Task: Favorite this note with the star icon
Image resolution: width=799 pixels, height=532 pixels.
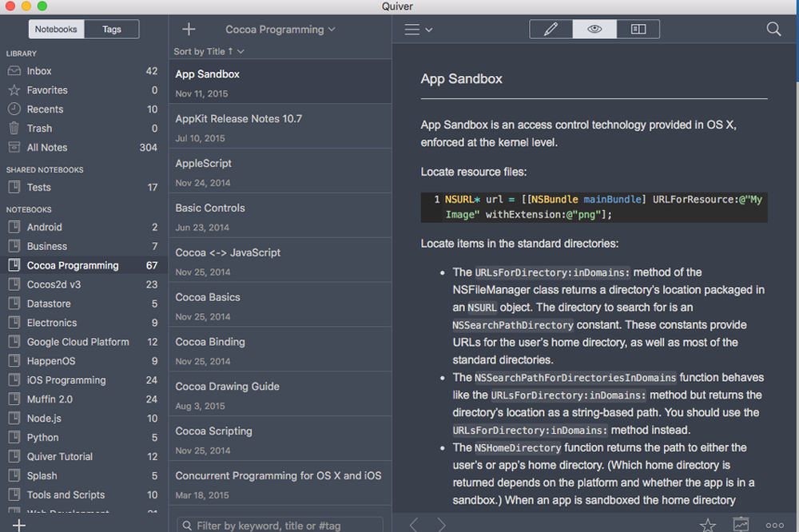Action: (x=708, y=524)
